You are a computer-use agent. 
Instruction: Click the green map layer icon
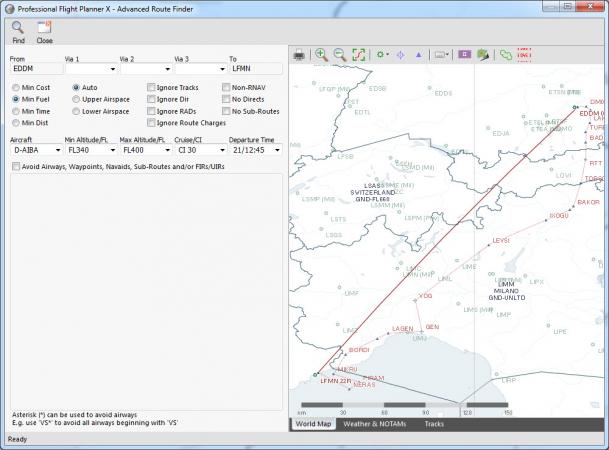point(483,55)
